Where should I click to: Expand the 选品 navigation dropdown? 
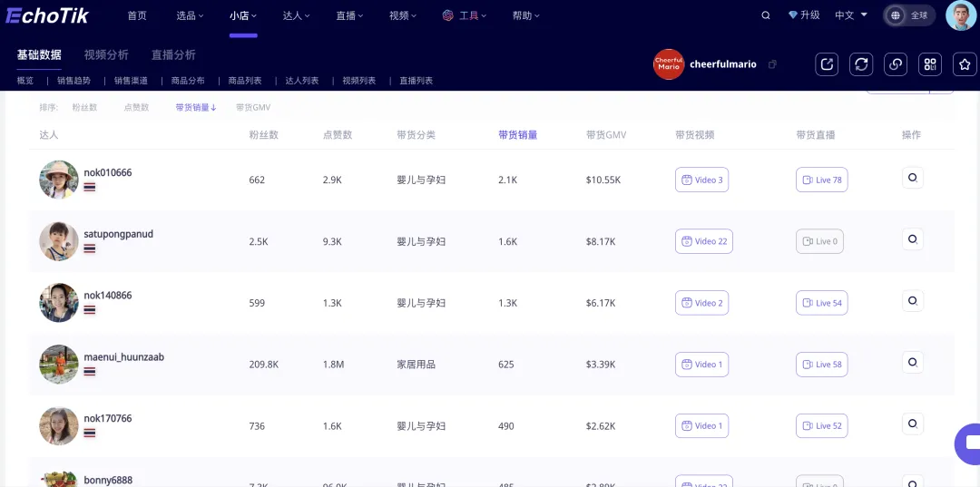point(190,15)
